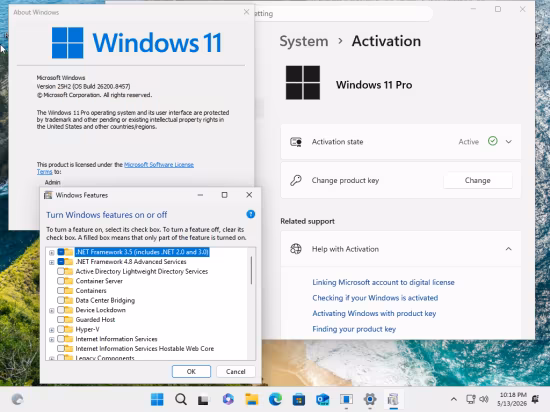Click the widgets icon on taskbar left
Image resolution: width=550 pixels, height=412 pixels.
click(17, 399)
